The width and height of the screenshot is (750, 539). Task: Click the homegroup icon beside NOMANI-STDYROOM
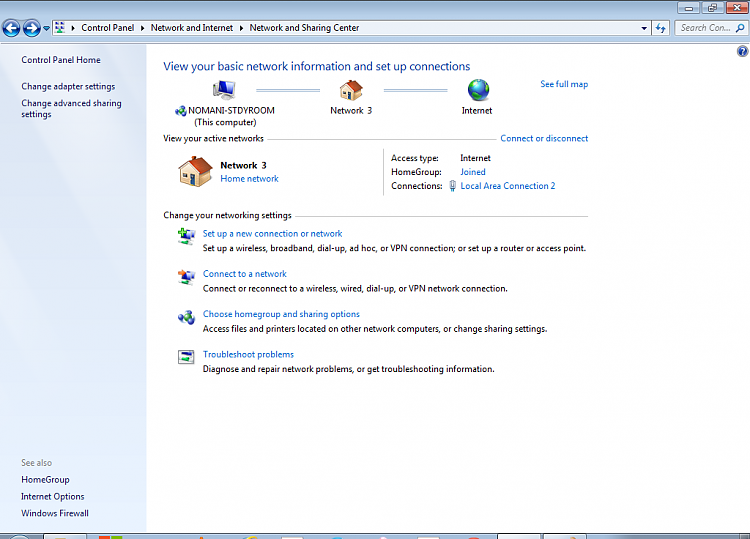[181, 111]
